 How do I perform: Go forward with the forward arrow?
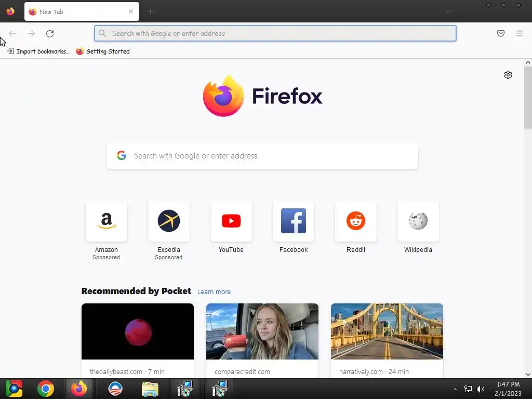(31, 33)
